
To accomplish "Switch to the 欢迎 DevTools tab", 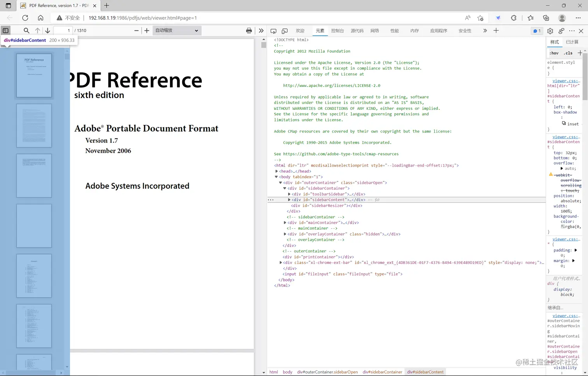I will [300, 31].
